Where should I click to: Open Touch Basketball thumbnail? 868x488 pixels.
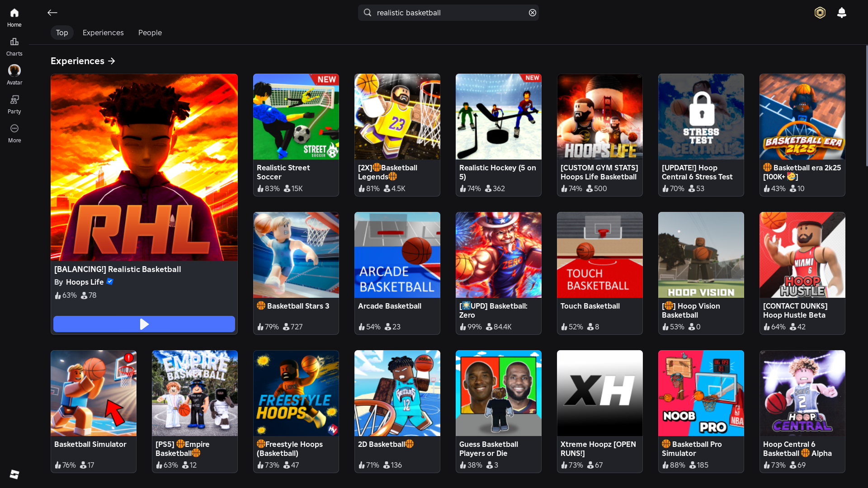(600, 255)
